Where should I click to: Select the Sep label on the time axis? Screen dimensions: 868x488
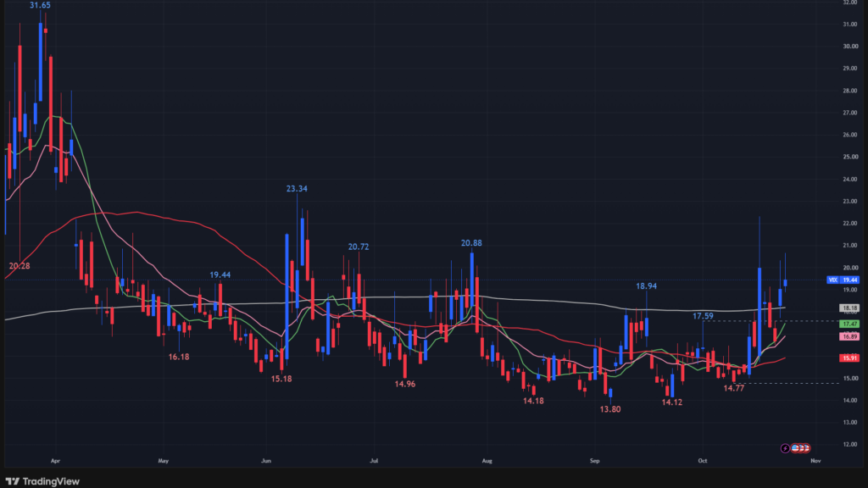coord(594,460)
